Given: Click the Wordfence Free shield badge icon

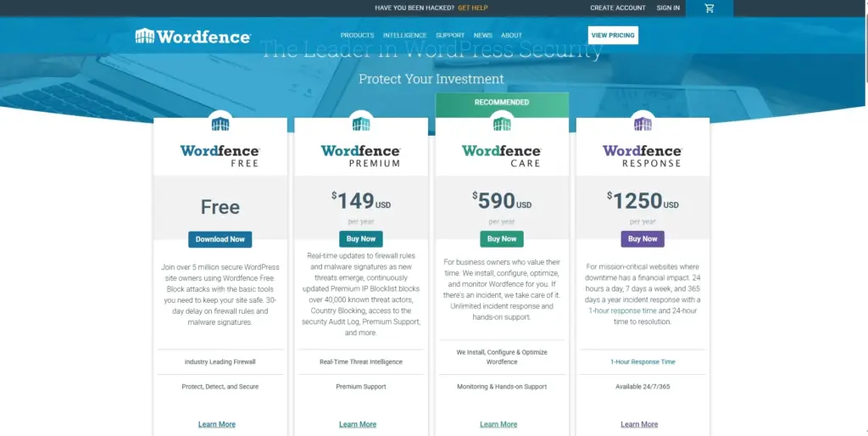Looking at the screenshot, I should 220,124.
